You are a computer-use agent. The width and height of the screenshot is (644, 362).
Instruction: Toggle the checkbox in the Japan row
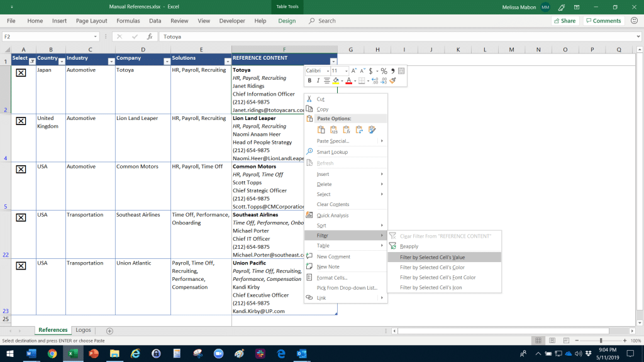(x=21, y=73)
